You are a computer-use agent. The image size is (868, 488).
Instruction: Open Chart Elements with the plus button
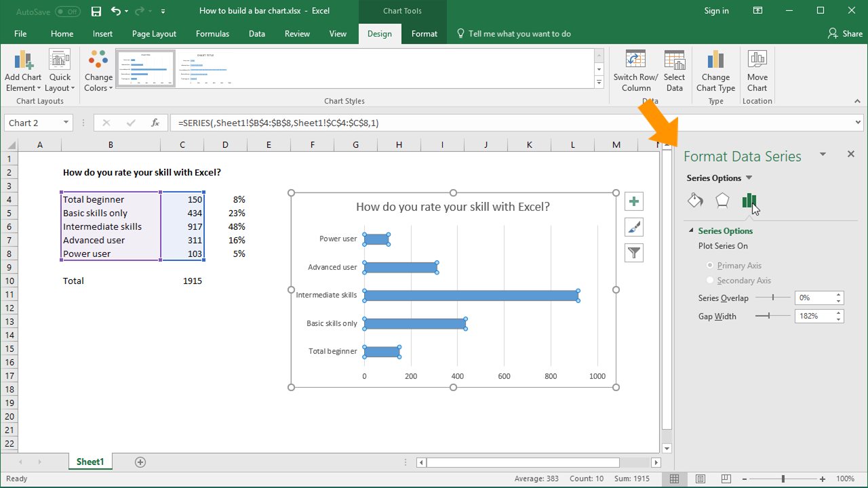(x=633, y=201)
